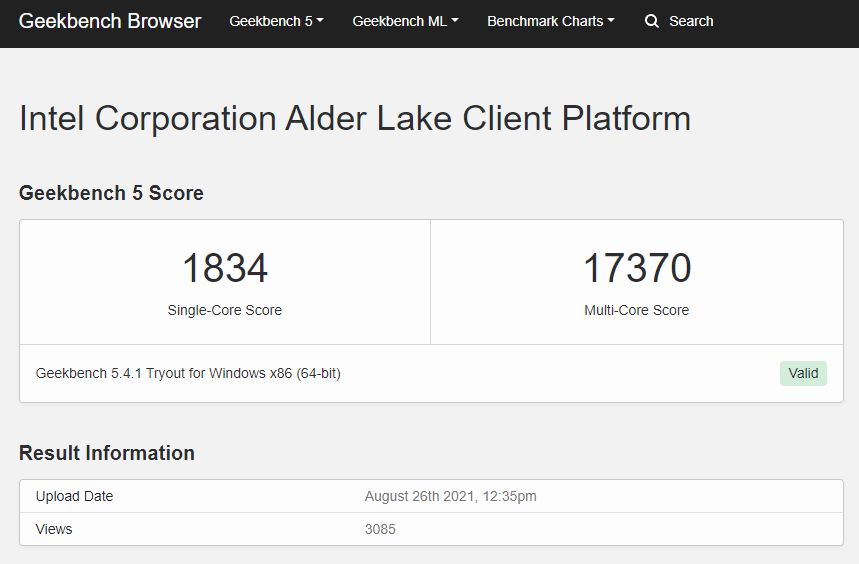859x564 pixels.
Task: Click the green Valid badge
Action: [803, 373]
